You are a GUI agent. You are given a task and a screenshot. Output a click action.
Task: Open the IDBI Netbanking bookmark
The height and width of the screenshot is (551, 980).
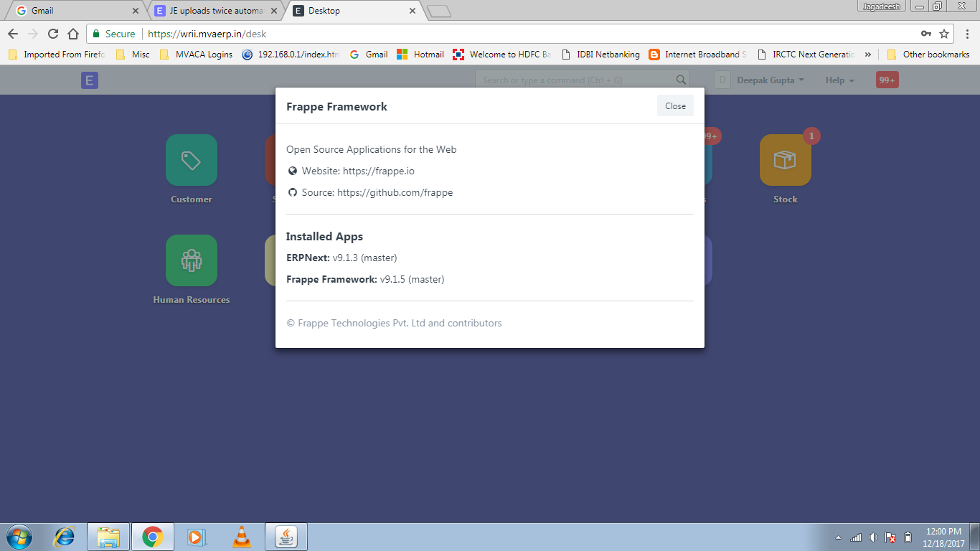tap(600, 54)
